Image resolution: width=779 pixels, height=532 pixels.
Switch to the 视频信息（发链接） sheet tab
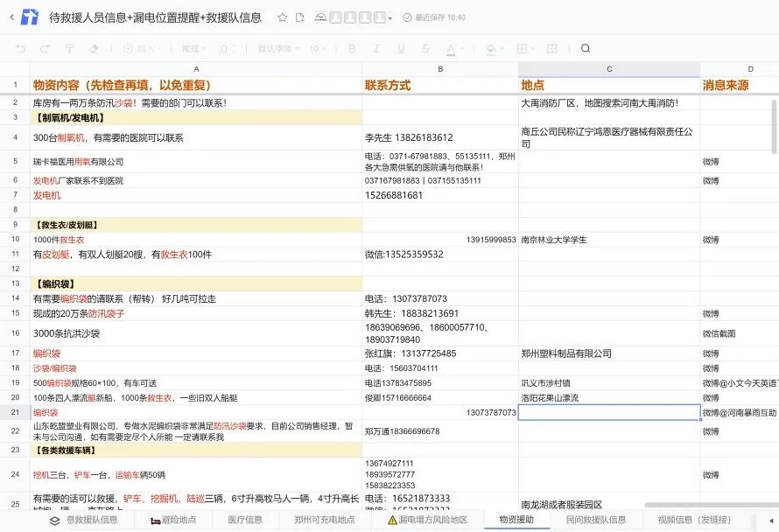click(x=695, y=520)
